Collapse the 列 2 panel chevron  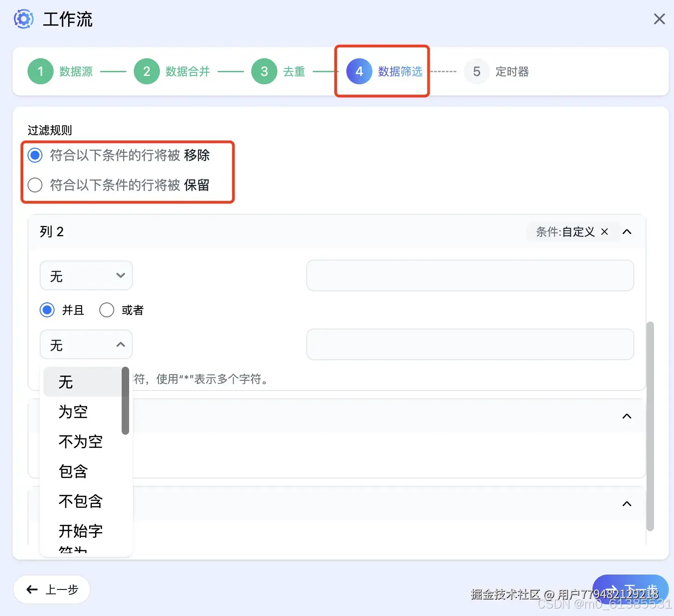[x=627, y=232]
